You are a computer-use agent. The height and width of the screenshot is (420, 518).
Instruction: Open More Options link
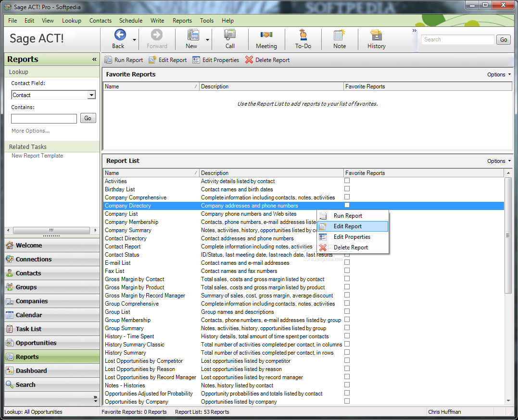click(30, 131)
